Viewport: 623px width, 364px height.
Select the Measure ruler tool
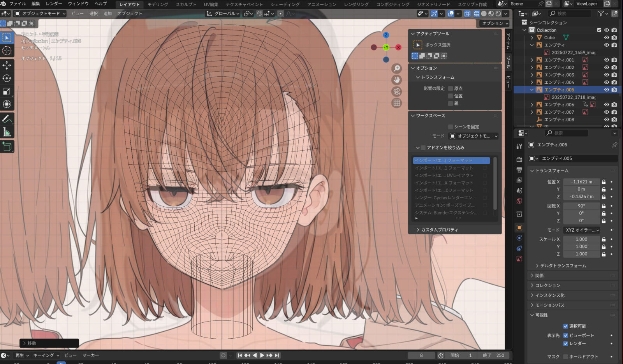coord(7,132)
